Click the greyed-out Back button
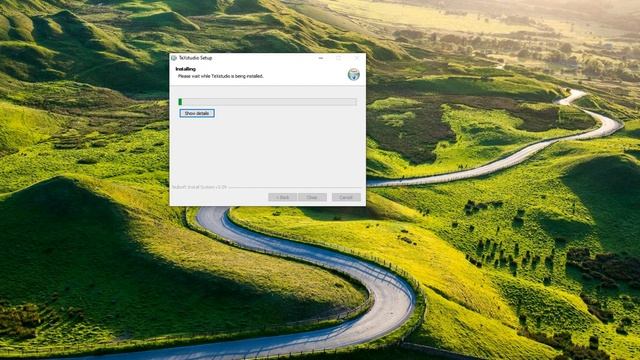640x360 pixels. pyautogui.click(x=282, y=197)
